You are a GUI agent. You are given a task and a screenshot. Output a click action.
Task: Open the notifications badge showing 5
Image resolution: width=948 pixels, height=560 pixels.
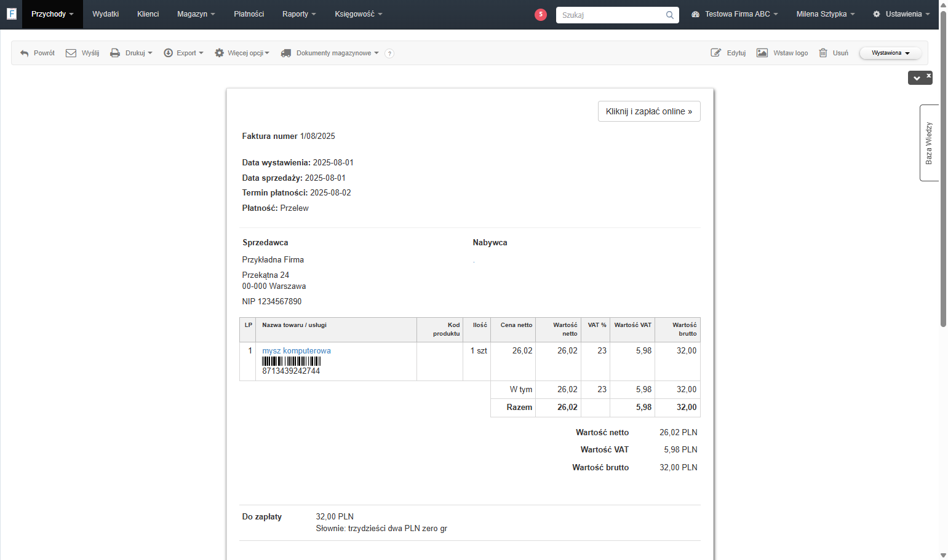(541, 14)
